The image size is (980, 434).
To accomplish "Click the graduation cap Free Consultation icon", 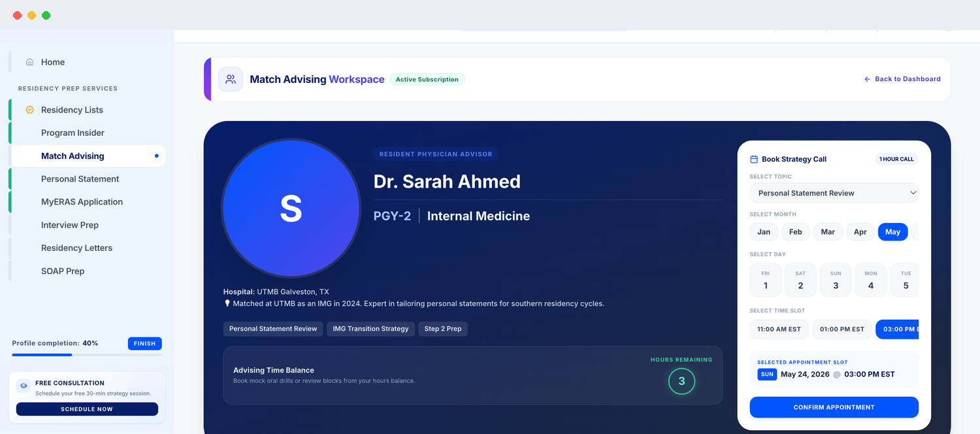I will 24,386.
